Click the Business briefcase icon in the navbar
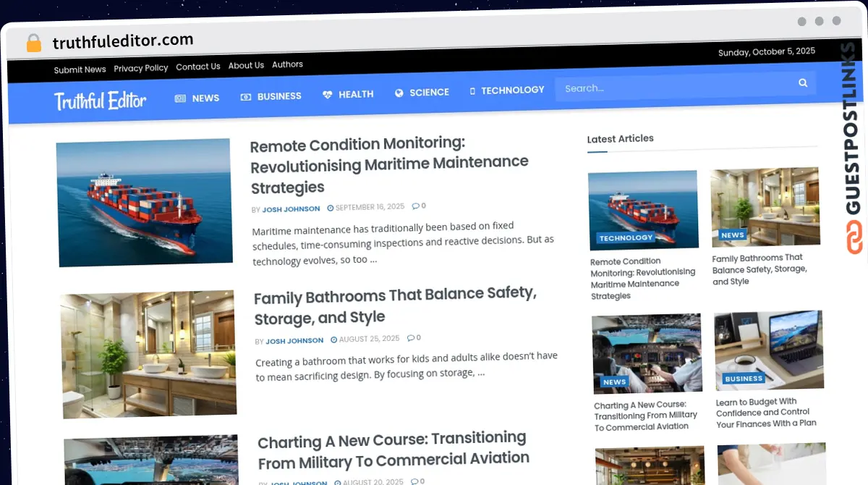This screenshot has width=868, height=485. 245,96
